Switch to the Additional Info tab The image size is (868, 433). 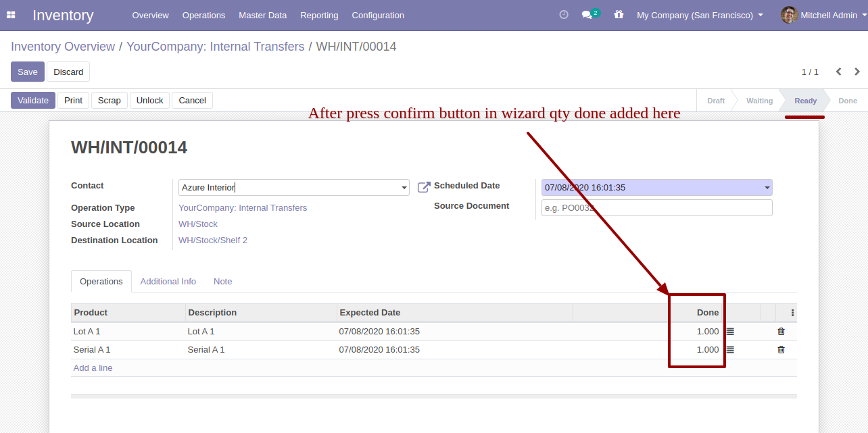[168, 282]
